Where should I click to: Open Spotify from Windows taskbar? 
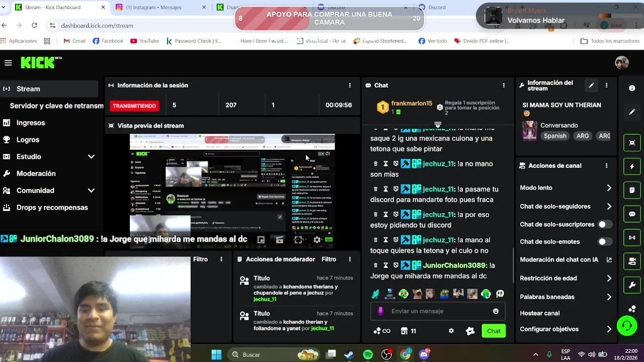pos(368,355)
